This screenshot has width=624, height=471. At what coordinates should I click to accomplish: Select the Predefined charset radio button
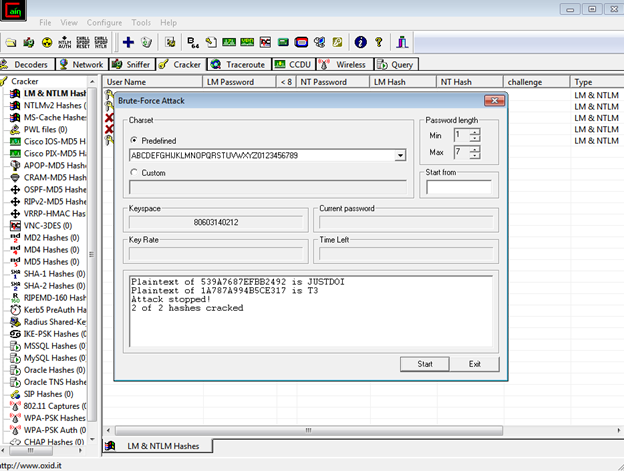coord(133,141)
